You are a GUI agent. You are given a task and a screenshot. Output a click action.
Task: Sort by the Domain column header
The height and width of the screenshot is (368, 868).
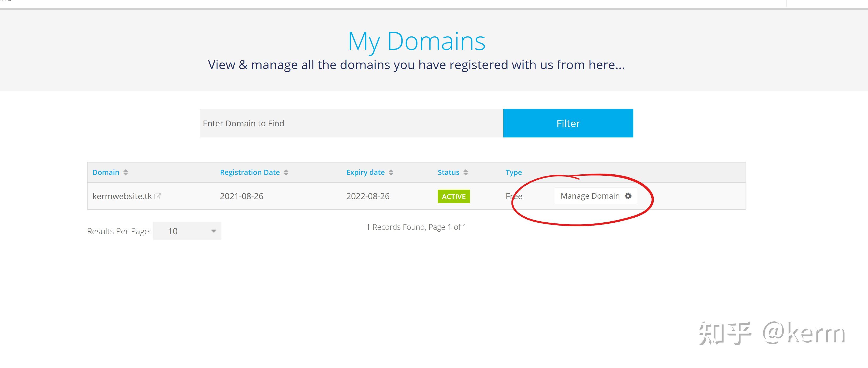coord(106,172)
